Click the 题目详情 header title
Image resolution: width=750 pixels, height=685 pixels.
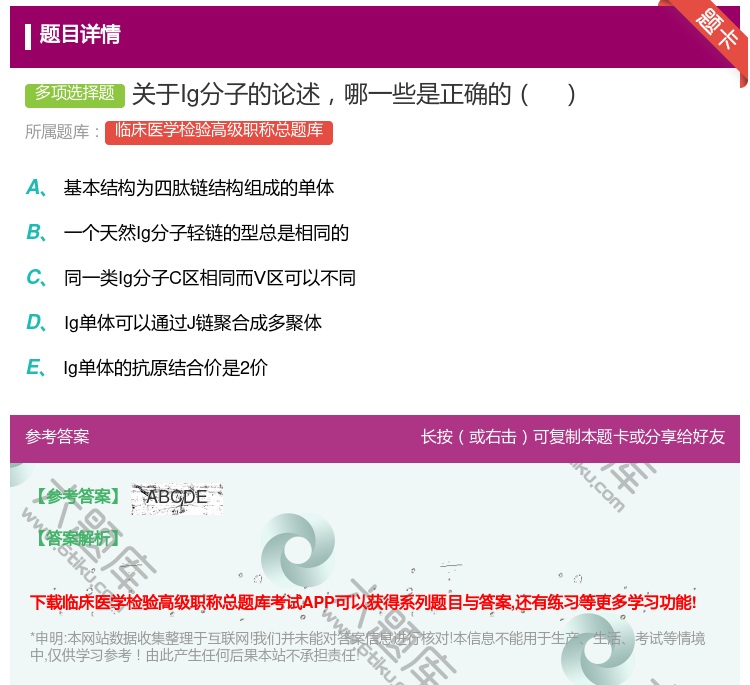click(80, 34)
